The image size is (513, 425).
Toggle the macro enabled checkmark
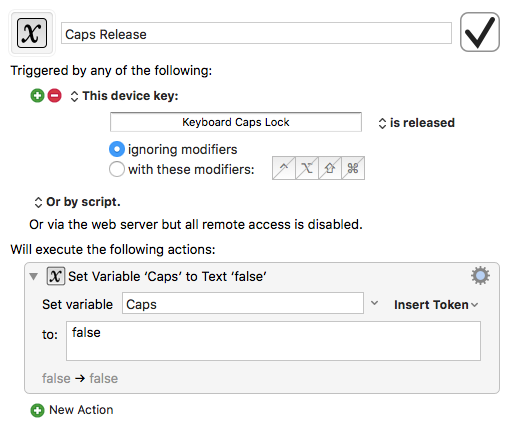tap(480, 32)
